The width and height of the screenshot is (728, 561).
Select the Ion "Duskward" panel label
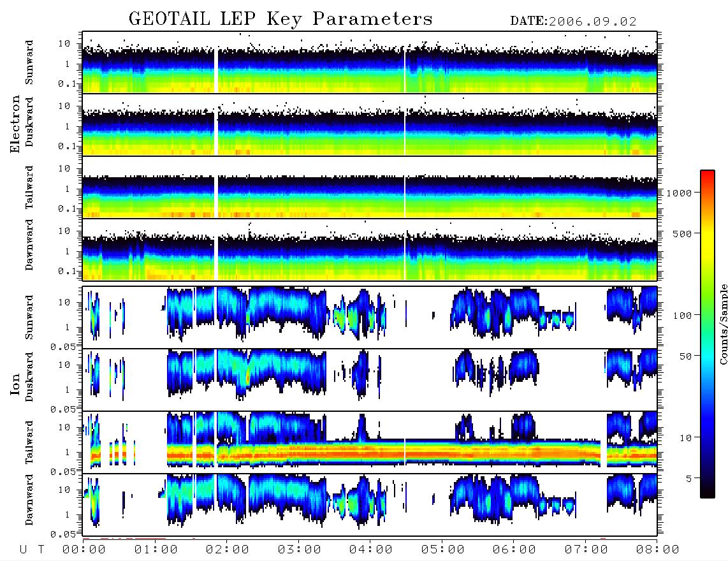29,377
